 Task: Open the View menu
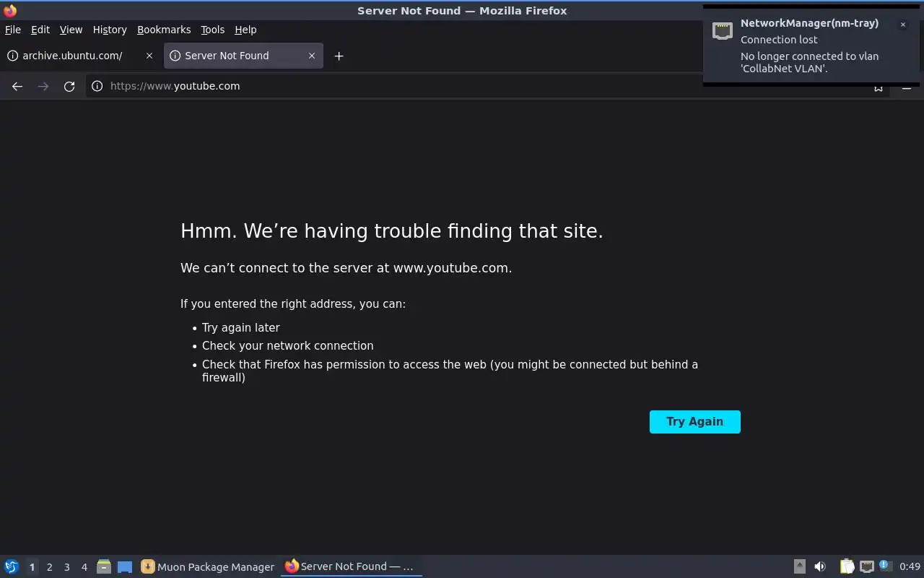click(x=71, y=30)
